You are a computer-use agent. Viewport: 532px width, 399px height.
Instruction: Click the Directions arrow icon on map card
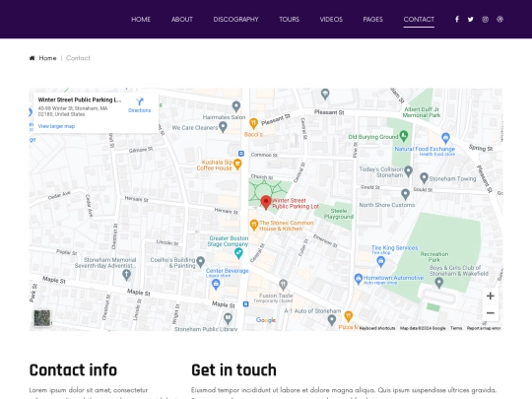140,101
